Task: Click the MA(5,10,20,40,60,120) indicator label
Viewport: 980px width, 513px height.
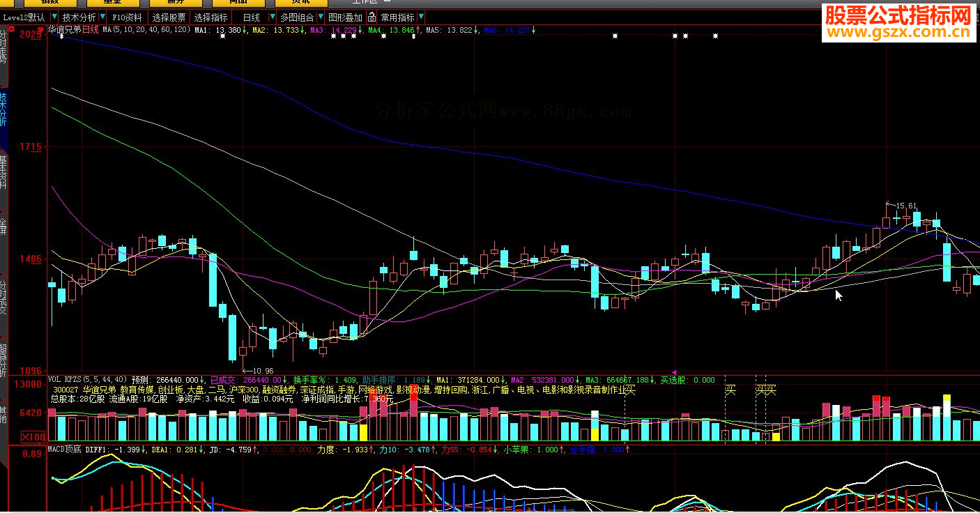Action: point(147,30)
